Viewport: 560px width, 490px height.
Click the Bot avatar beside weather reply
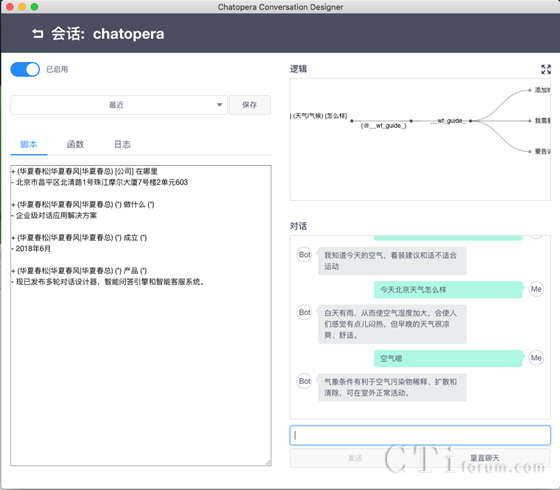(305, 312)
